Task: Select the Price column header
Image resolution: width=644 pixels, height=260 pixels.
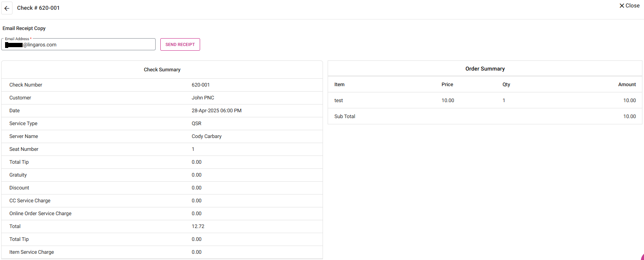Action: [x=447, y=85]
